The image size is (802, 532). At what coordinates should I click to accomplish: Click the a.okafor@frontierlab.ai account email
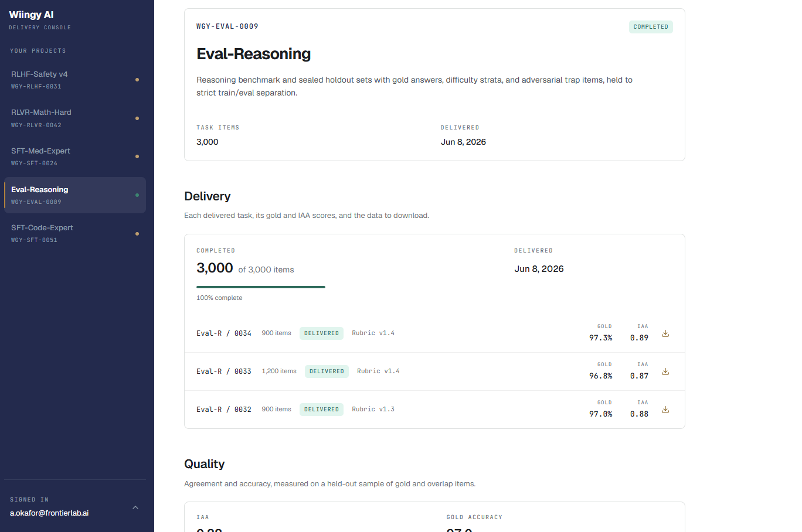click(49, 513)
